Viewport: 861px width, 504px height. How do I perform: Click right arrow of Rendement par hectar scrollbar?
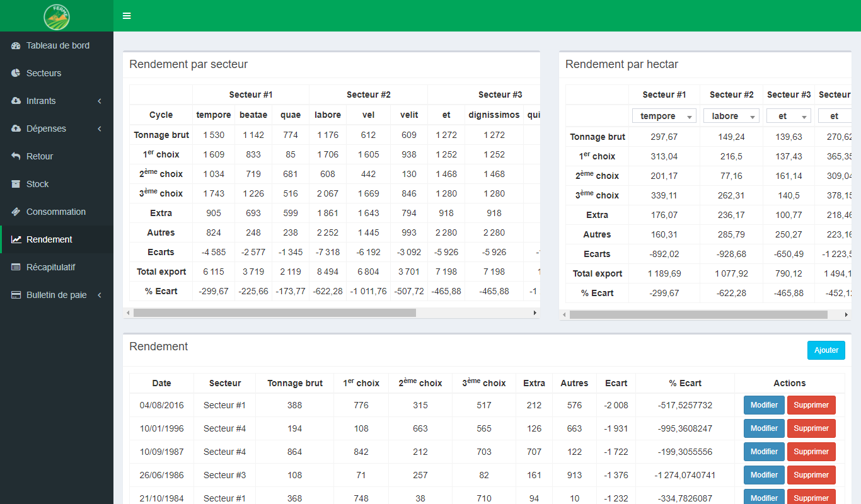pos(846,314)
